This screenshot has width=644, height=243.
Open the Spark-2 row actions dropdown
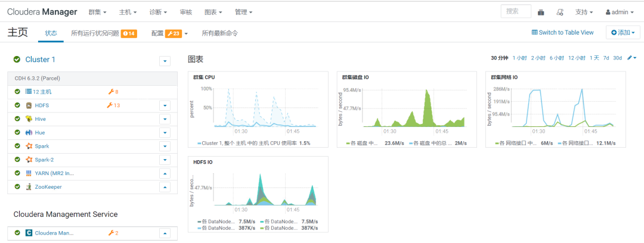click(165, 160)
